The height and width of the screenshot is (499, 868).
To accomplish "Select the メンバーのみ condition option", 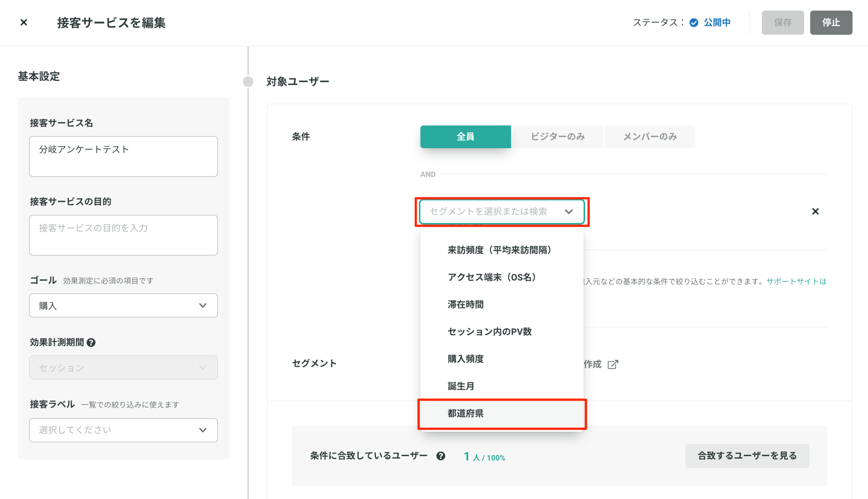I will click(x=650, y=136).
